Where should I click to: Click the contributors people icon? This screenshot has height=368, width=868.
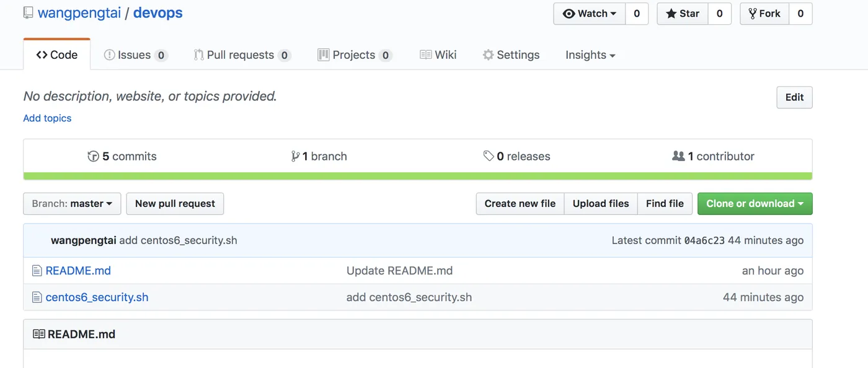(678, 156)
